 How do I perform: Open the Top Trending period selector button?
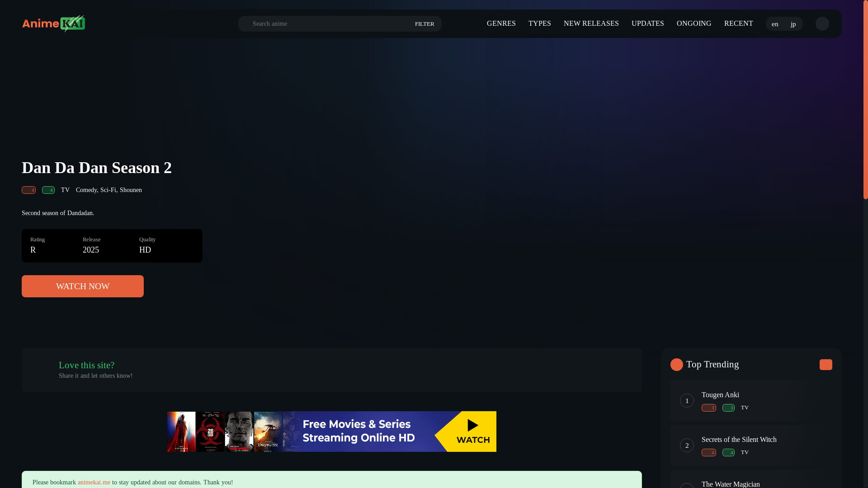[x=826, y=365]
